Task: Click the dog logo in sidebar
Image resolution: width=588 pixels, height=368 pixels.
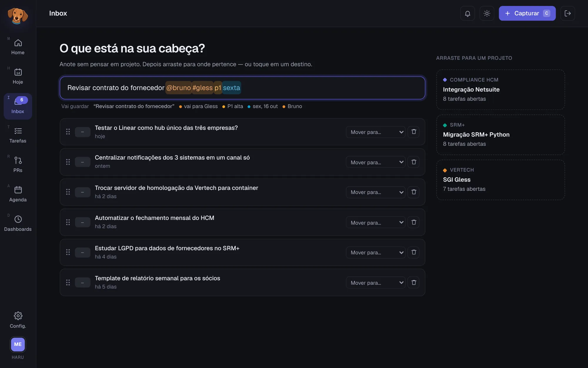Action: (x=18, y=16)
